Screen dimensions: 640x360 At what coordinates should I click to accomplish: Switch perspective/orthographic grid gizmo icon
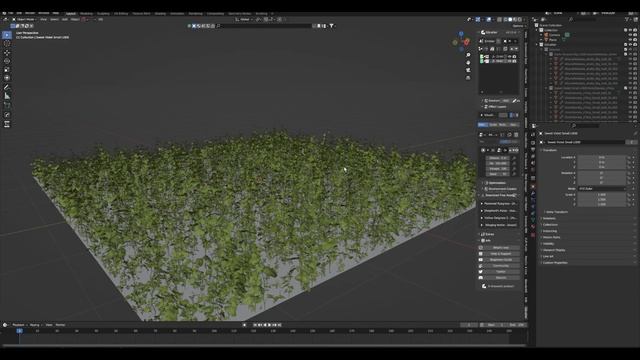468,78
